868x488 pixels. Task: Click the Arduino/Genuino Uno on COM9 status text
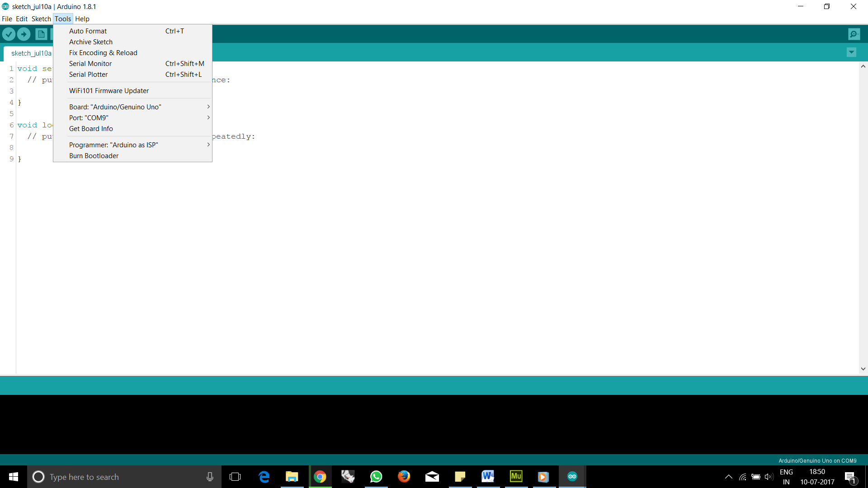817,461
